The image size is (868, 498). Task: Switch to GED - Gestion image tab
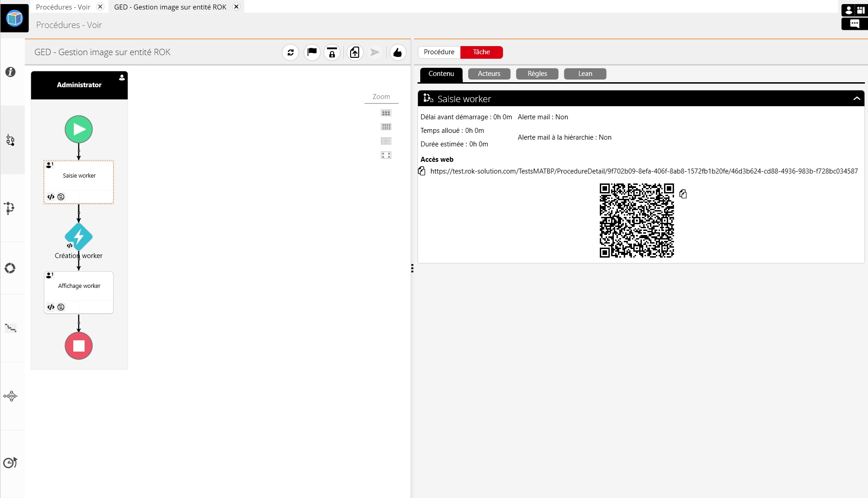click(x=170, y=7)
